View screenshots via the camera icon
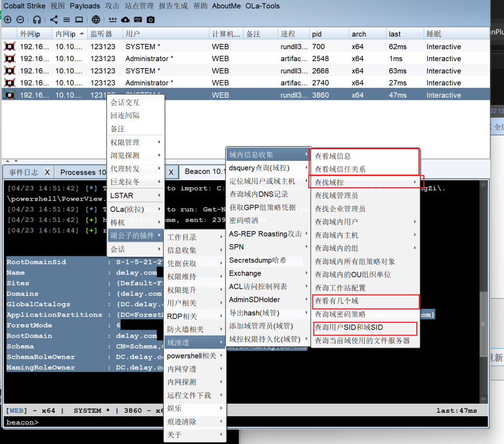Image resolution: width=504 pixels, height=444 pixels. pyautogui.click(x=150, y=20)
